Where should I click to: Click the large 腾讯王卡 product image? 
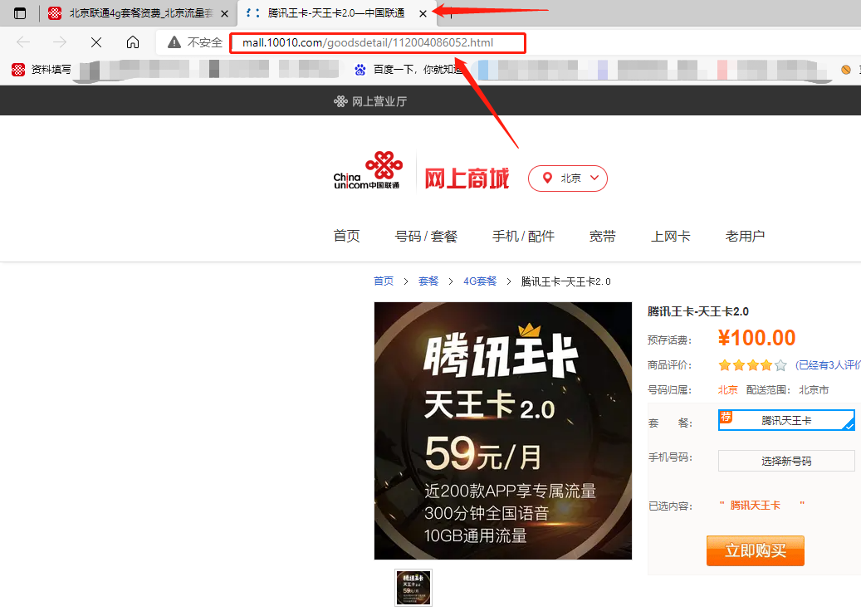(503, 431)
